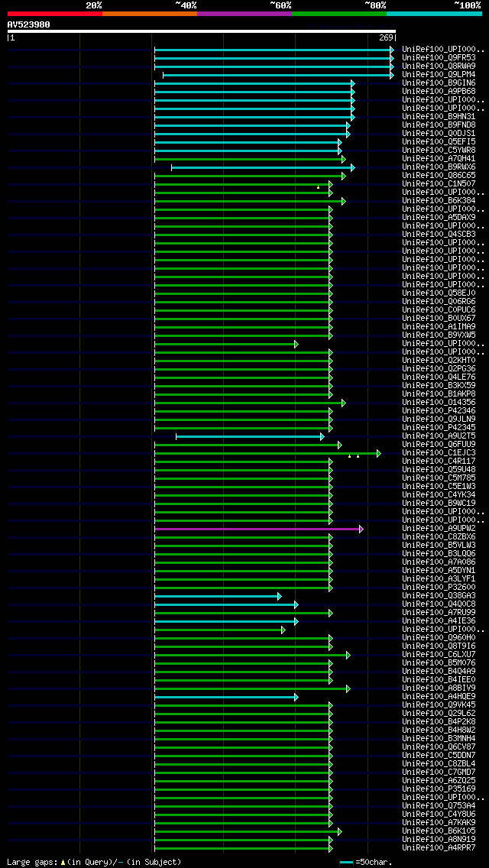Open hit UniRef100_Q38GA3
Screen dimensions: 489x868
[439, 596]
